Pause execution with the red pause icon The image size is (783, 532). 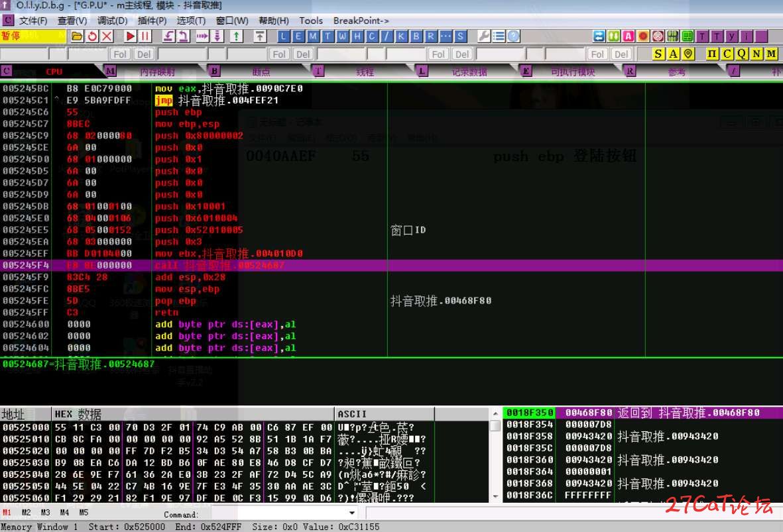145,36
